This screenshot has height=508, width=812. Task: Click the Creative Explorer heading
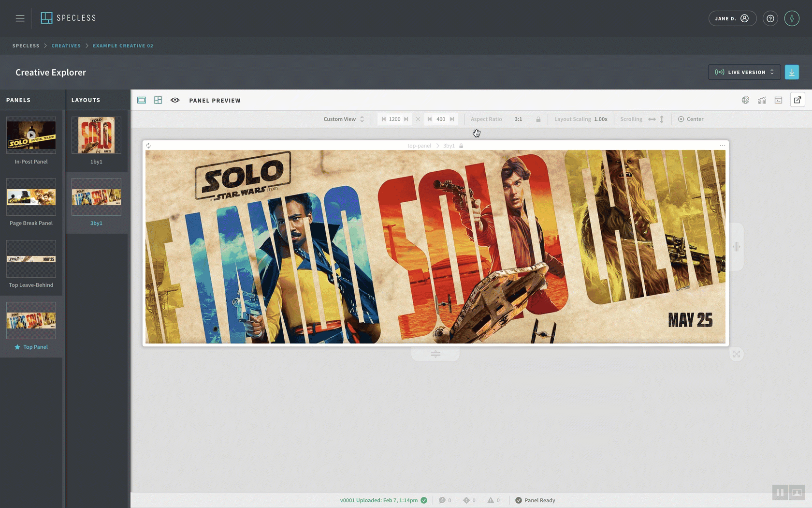coord(51,72)
